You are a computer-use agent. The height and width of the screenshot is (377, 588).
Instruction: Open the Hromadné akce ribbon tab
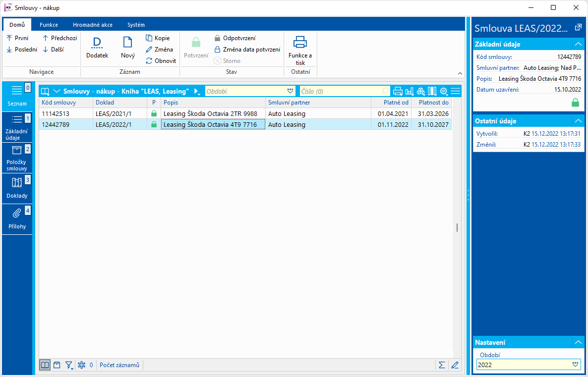pyautogui.click(x=93, y=25)
